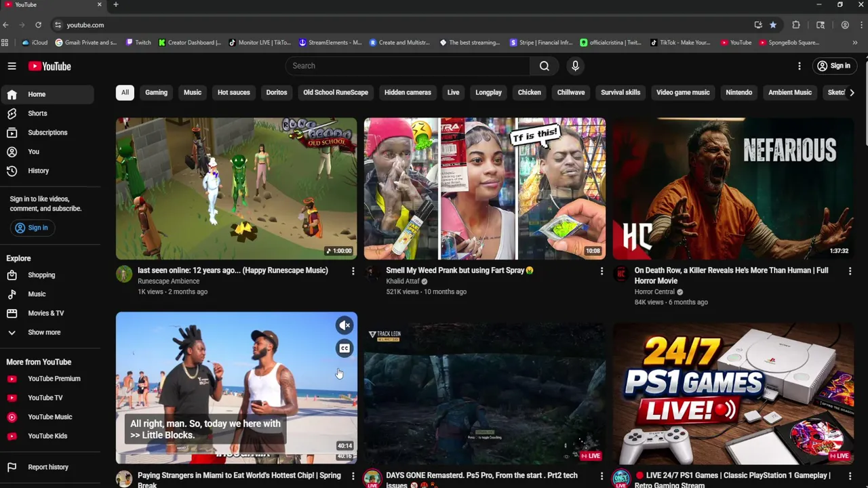Select the Doritos filter chip
The image size is (868, 488).
[277, 92]
